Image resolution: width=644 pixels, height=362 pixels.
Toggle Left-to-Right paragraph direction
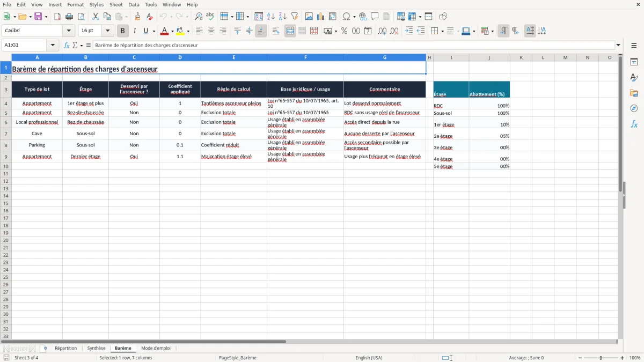pyautogui.click(x=503, y=31)
